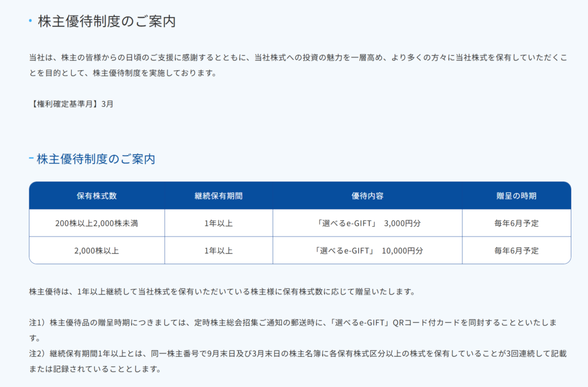The image size is (588, 387).
Task: Select the 「選べるe-GIFT」 10,000円分 cell
Action: coord(367,250)
